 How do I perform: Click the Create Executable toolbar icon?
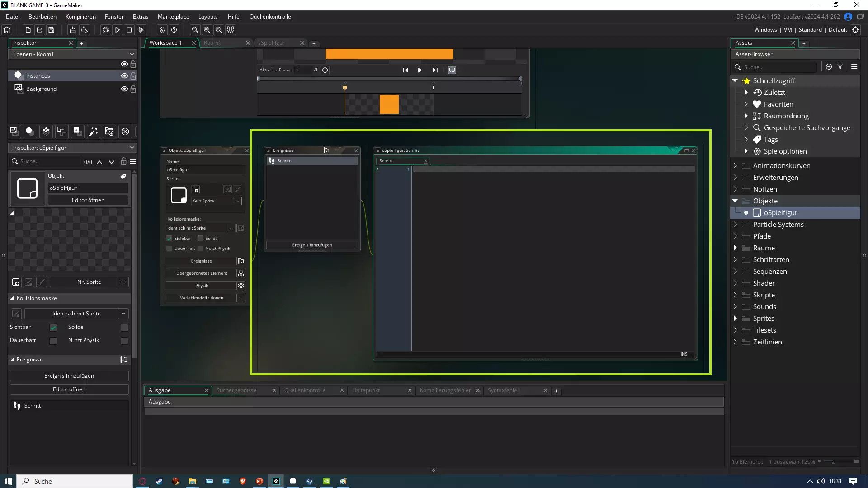point(72,30)
